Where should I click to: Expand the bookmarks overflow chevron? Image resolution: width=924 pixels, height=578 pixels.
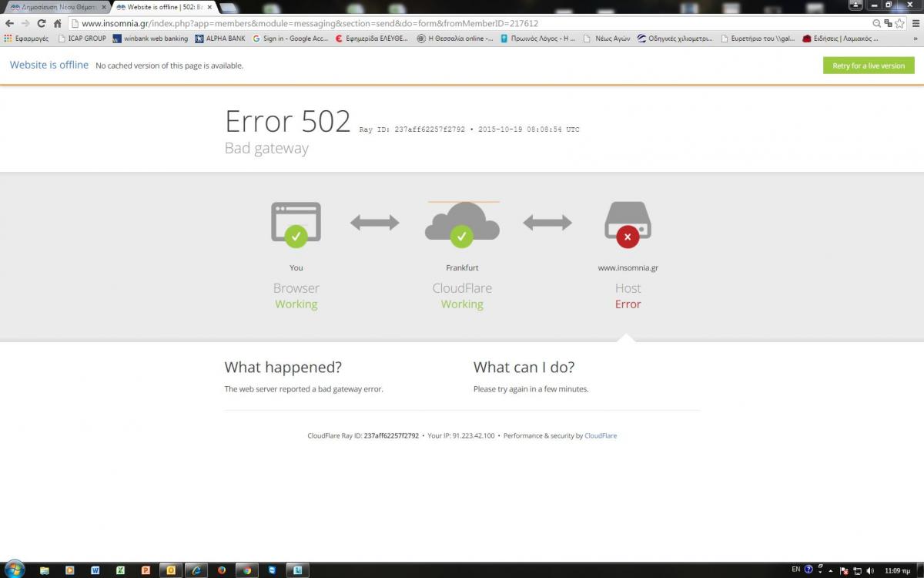click(916, 38)
